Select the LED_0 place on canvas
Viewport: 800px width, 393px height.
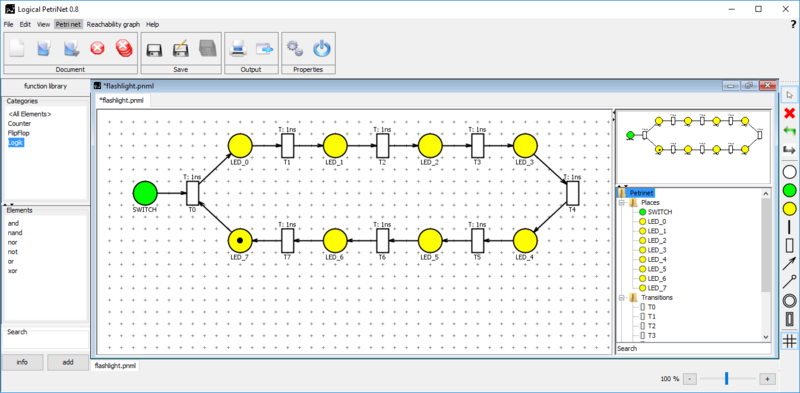click(240, 146)
